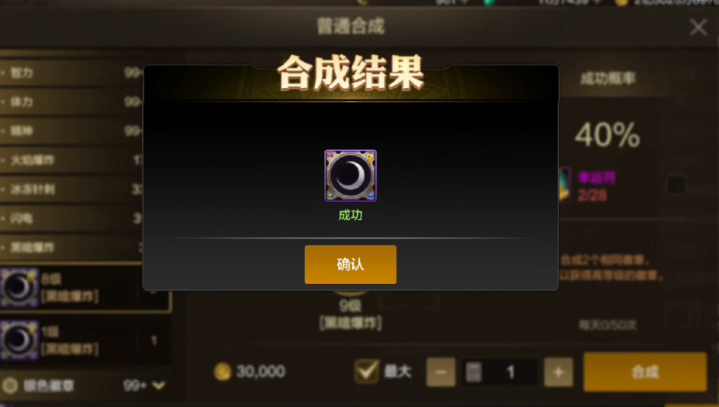The image size is (719, 407).
Task: Click the quantity input field showing 1
Action: [500, 372]
